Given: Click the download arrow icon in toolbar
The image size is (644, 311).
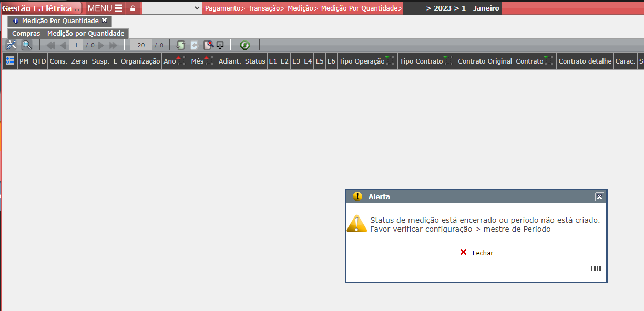Looking at the screenshot, I should (220, 45).
